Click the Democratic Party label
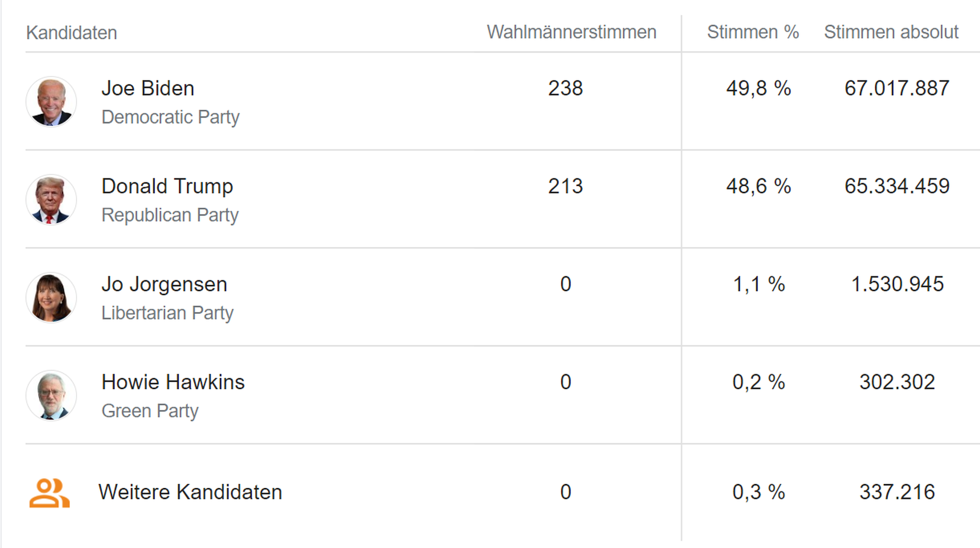Image resolution: width=980 pixels, height=548 pixels. tap(170, 117)
